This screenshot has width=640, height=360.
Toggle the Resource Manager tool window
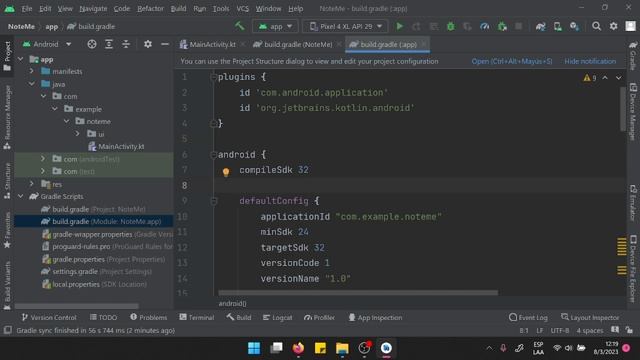point(7,118)
